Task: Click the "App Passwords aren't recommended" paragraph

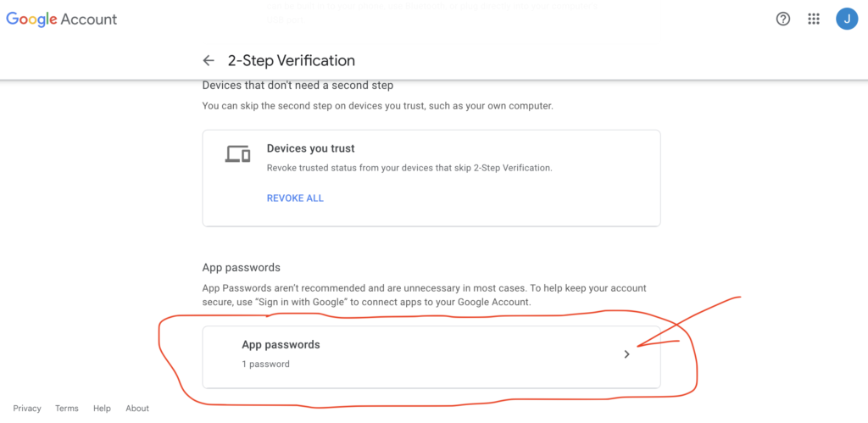Action: (424, 295)
